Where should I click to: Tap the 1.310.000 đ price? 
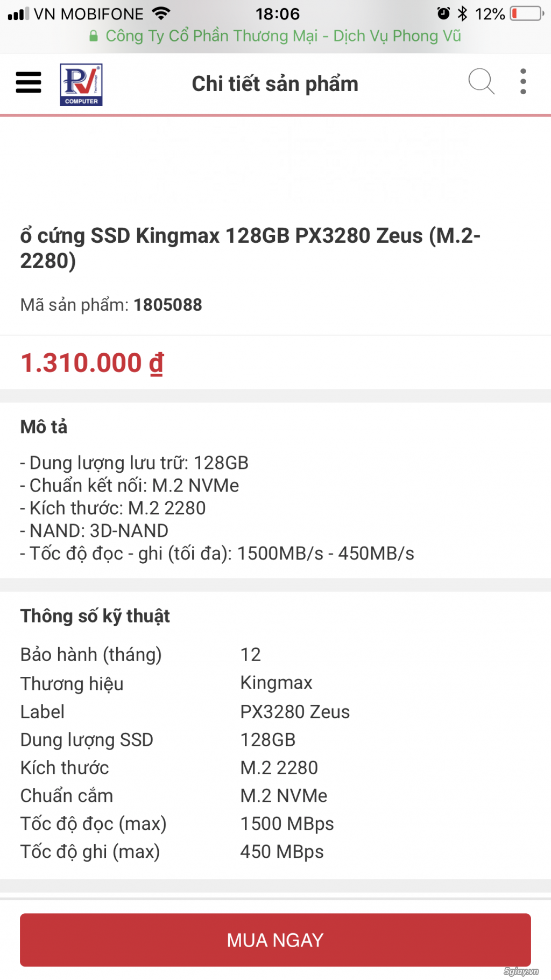92,362
